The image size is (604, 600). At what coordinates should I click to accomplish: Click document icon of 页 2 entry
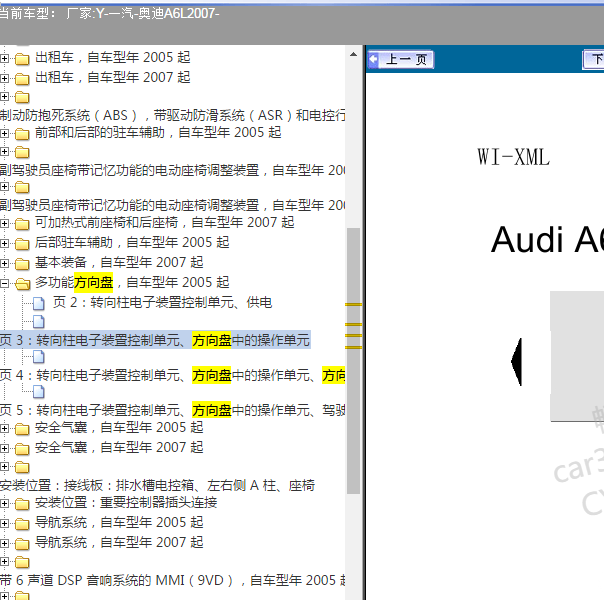coord(39,303)
